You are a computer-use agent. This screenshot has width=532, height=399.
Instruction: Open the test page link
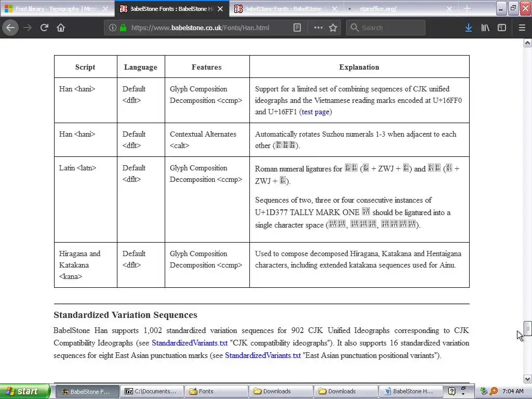[315, 112]
